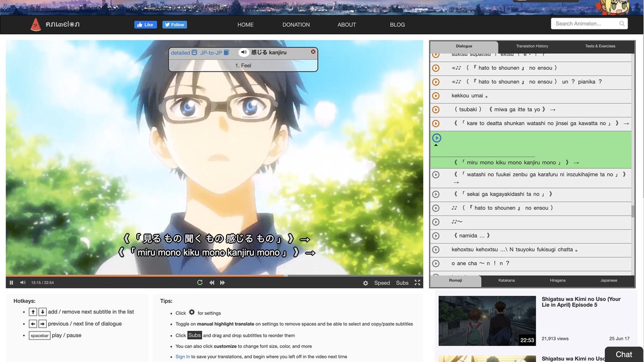Switch to the Dialogue tab

pyautogui.click(x=464, y=46)
